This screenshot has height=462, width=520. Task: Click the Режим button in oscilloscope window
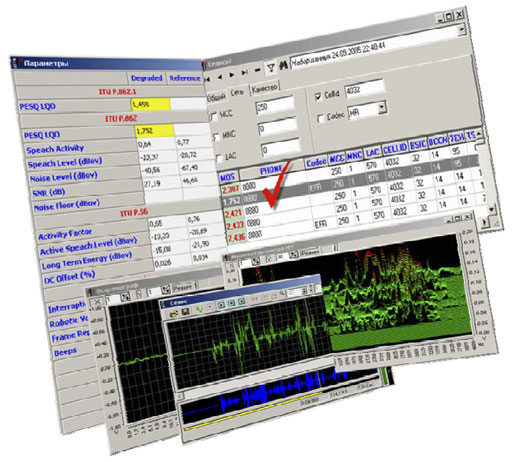[x=182, y=287]
